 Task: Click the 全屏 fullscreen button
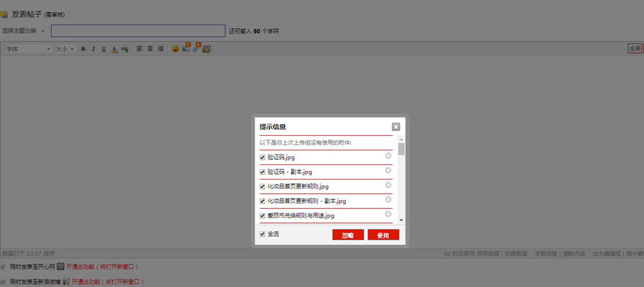(x=634, y=48)
